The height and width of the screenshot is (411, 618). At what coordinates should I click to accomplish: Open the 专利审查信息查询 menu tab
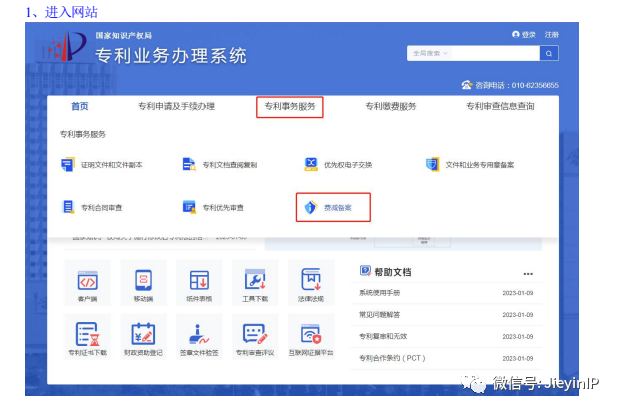[x=500, y=106]
